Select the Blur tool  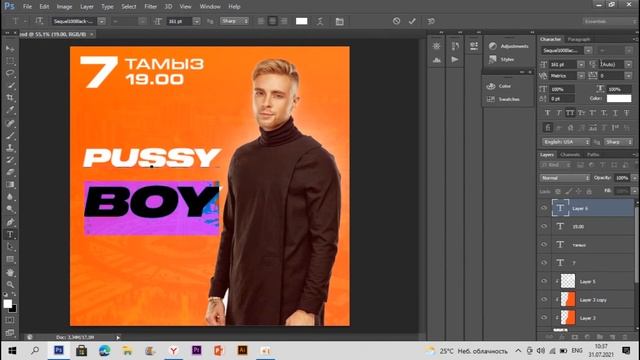coord(10,197)
